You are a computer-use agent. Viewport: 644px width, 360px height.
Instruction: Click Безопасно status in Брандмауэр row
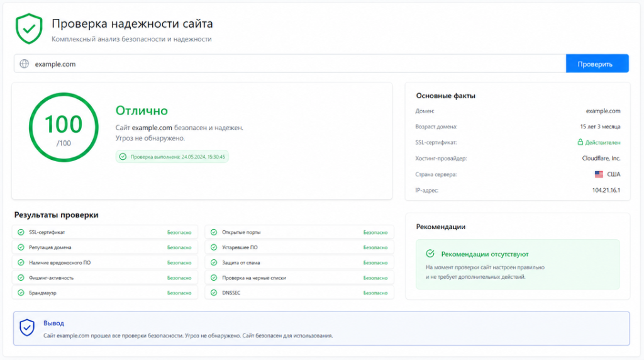[179, 293]
